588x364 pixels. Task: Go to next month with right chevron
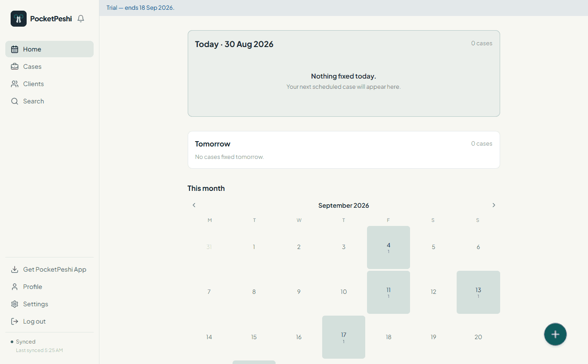point(493,205)
